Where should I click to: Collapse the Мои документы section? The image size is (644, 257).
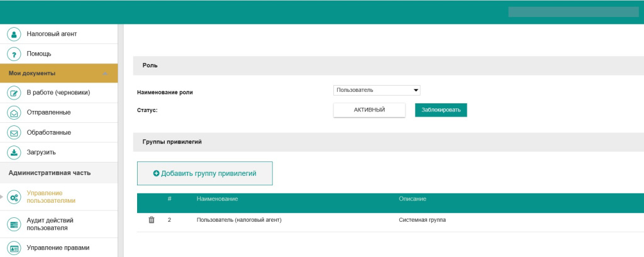pos(105,74)
